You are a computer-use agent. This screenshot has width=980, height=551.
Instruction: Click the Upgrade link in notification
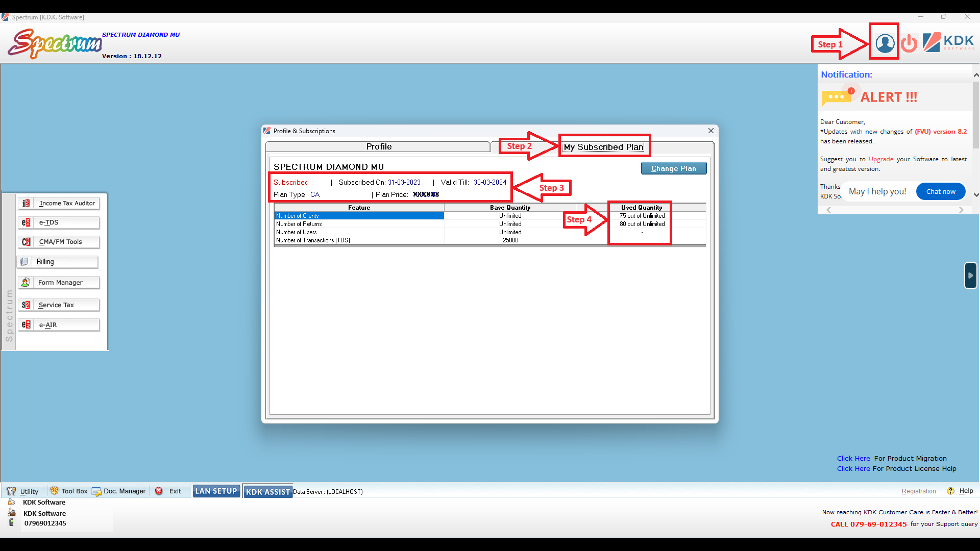tap(881, 159)
